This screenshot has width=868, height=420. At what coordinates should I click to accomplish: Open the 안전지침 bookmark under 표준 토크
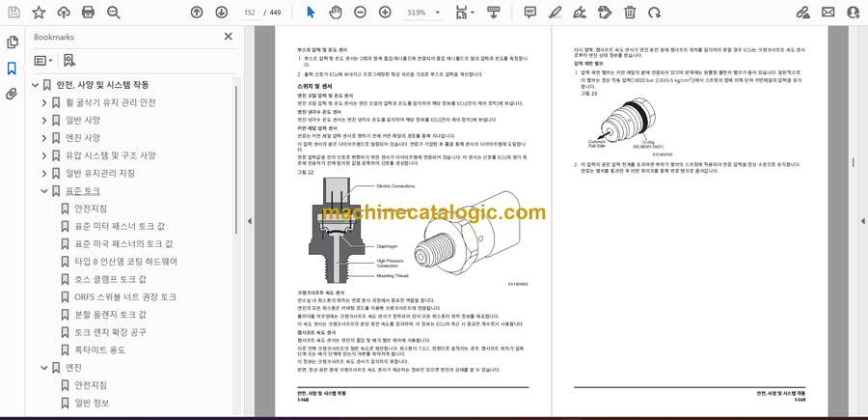91,209
